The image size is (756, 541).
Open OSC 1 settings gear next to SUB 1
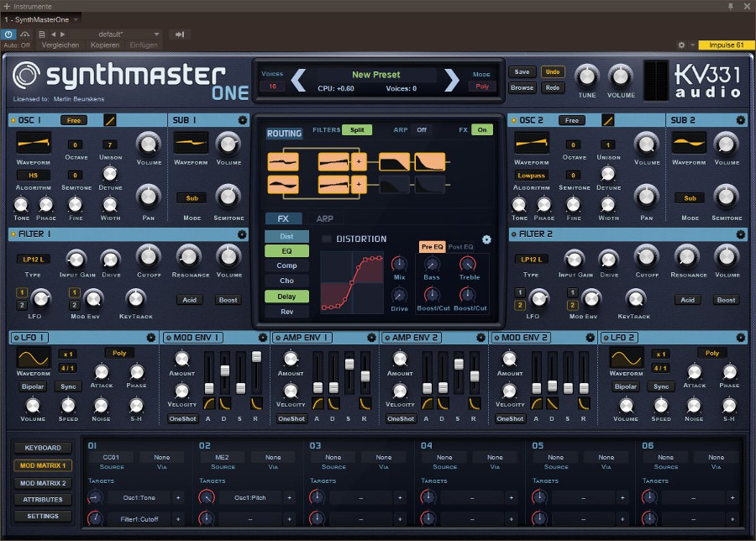(x=243, y=120)
